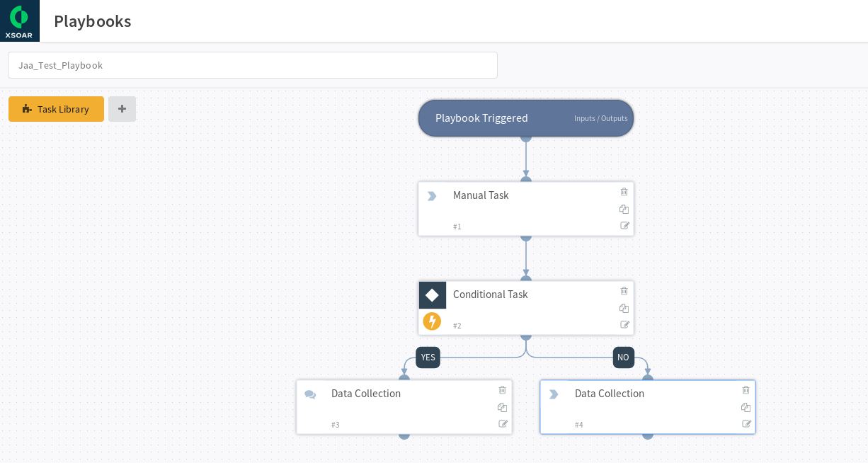Click the trash icon on Data Collection #4
This screenshot has height=463, width=868.
(746, 390)
